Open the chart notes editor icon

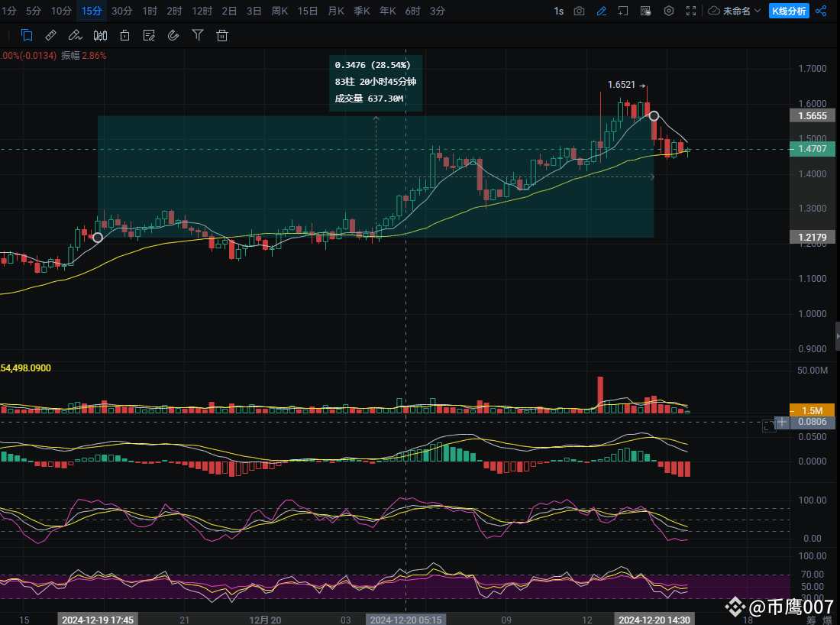coord(150,35)
